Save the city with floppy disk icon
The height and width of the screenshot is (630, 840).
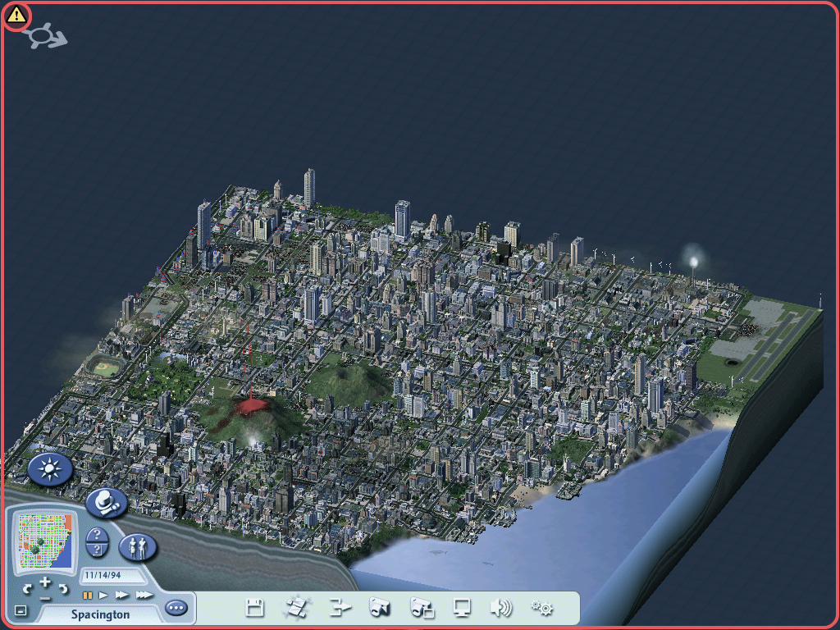pyautogui.click(x=255, y=608)
